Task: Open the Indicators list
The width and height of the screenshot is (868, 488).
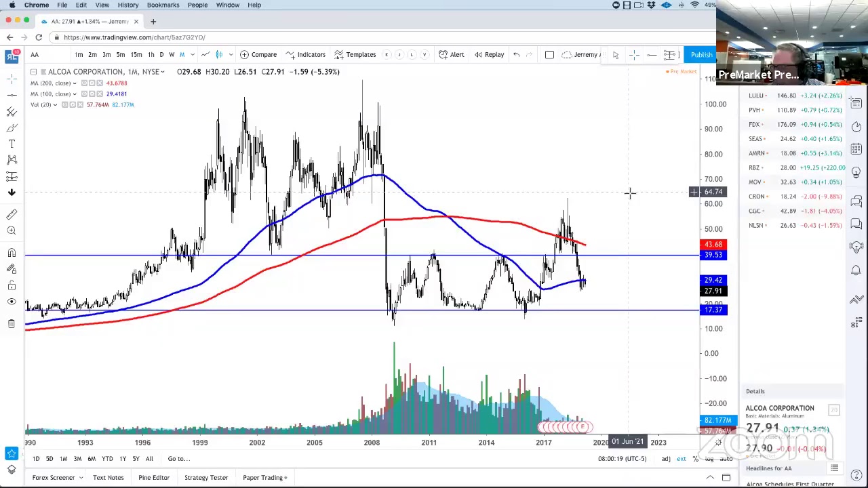Action: click(x=306, y=54)
